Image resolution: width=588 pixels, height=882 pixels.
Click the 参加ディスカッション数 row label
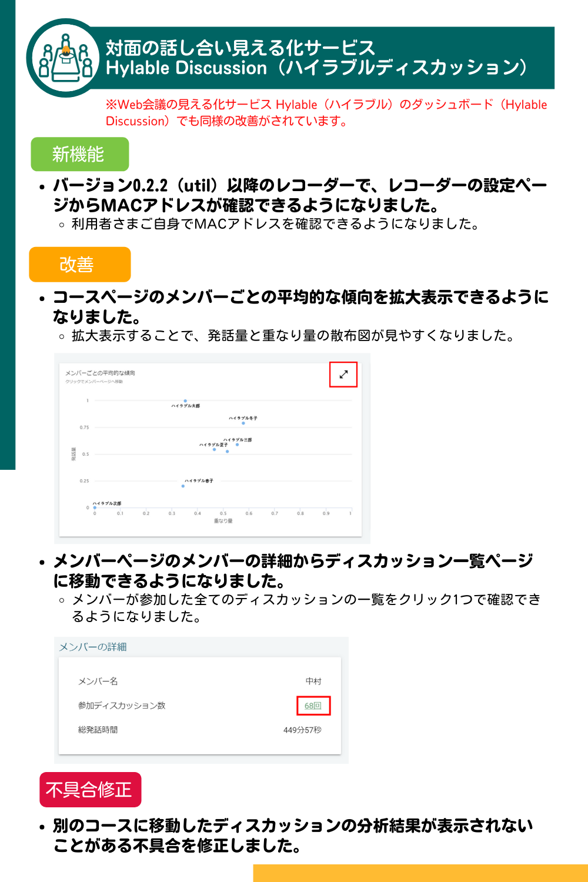point(122,706)
